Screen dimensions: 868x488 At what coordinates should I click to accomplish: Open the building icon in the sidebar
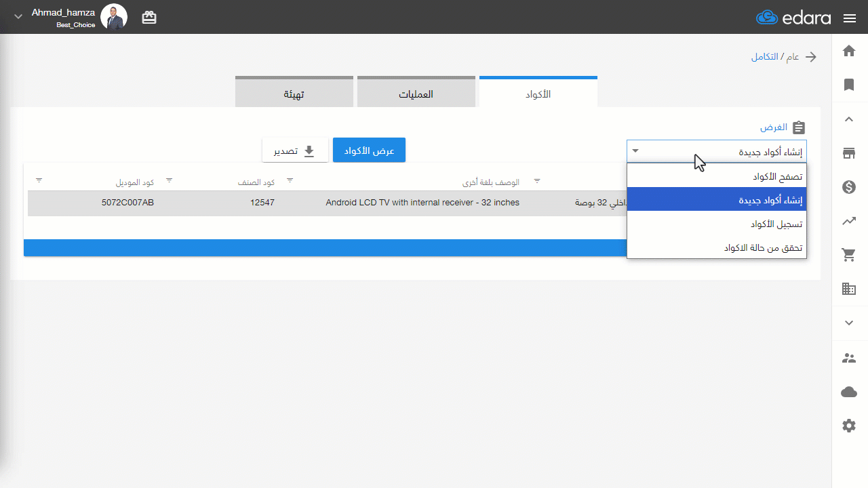(x=849, y=289)
